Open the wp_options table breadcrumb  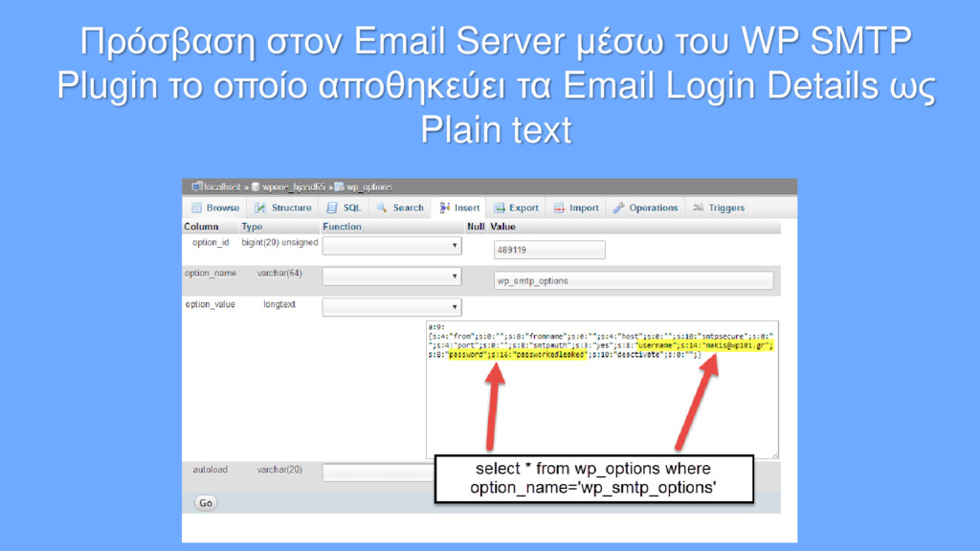click(369, 187)
